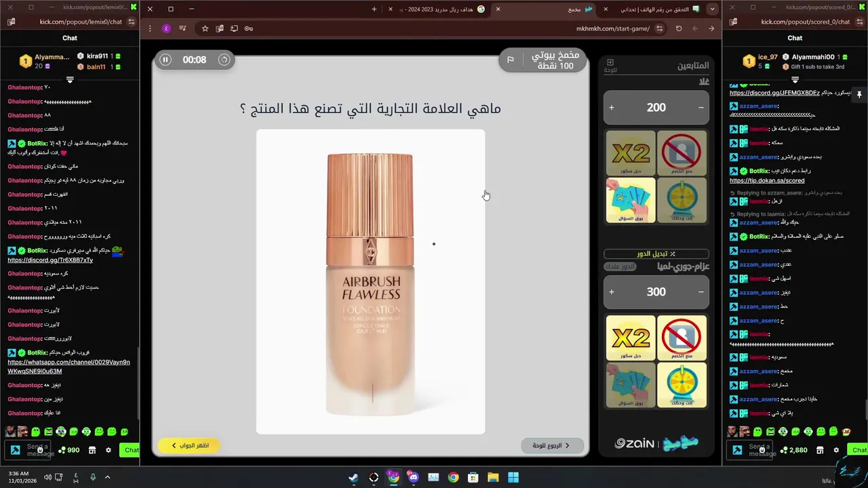This screenshot has width=868, height=488.
Task: Click pin icon in right chat
Action: coord(859,94)
